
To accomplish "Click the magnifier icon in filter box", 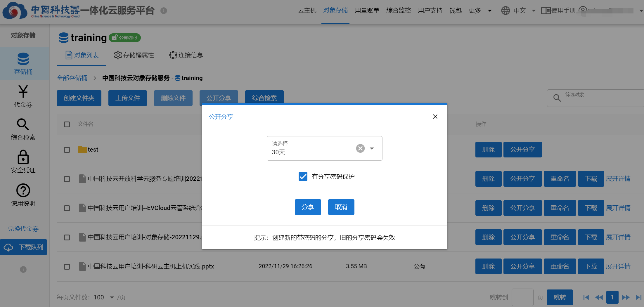I will (x=557, y=98).
